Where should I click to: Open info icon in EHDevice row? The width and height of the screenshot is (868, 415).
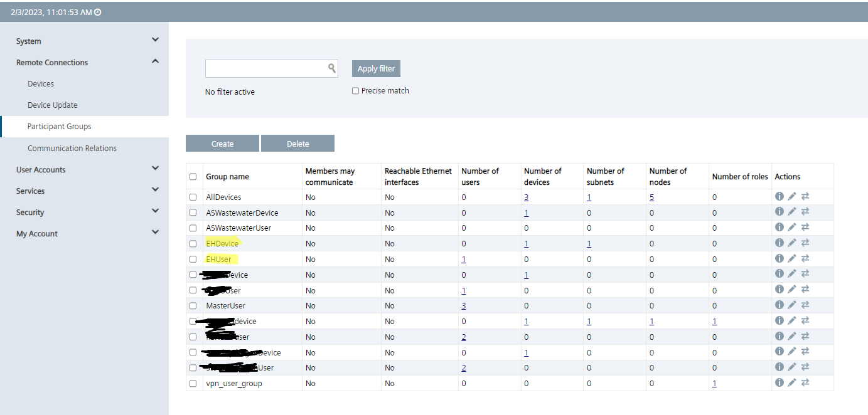tap(780, 243)
